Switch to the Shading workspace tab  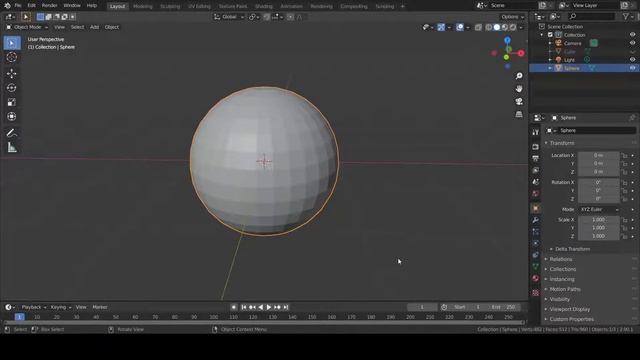pyautogui.click(x=263, y=6)
